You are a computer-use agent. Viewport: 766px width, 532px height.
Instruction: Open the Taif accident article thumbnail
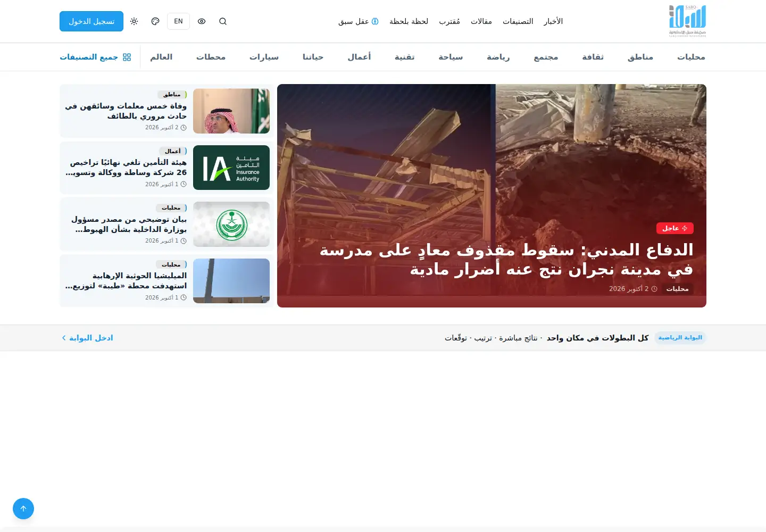pos(231,111)
